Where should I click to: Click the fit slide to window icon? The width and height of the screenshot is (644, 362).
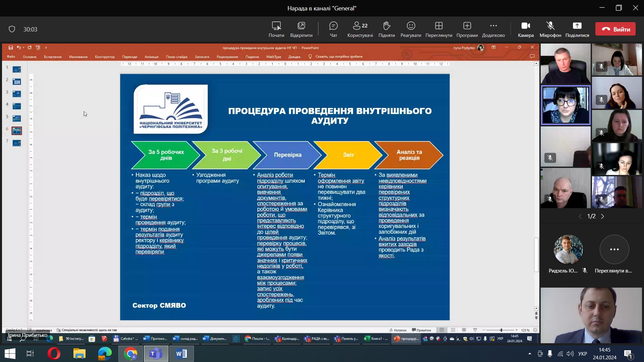(x=535, y=330)
